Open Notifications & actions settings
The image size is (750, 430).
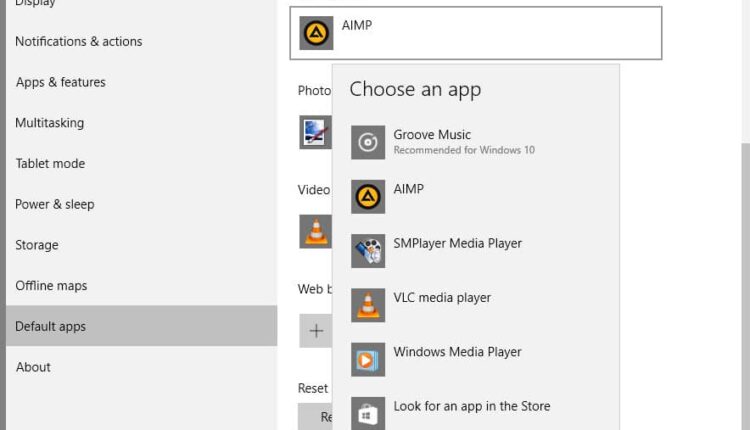78,42
